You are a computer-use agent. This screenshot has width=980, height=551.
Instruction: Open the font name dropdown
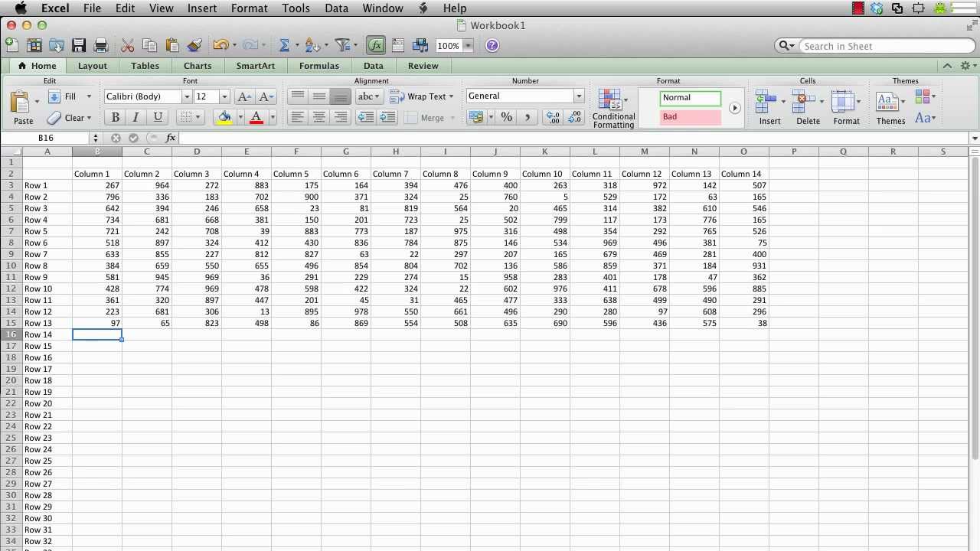point(186,96)
